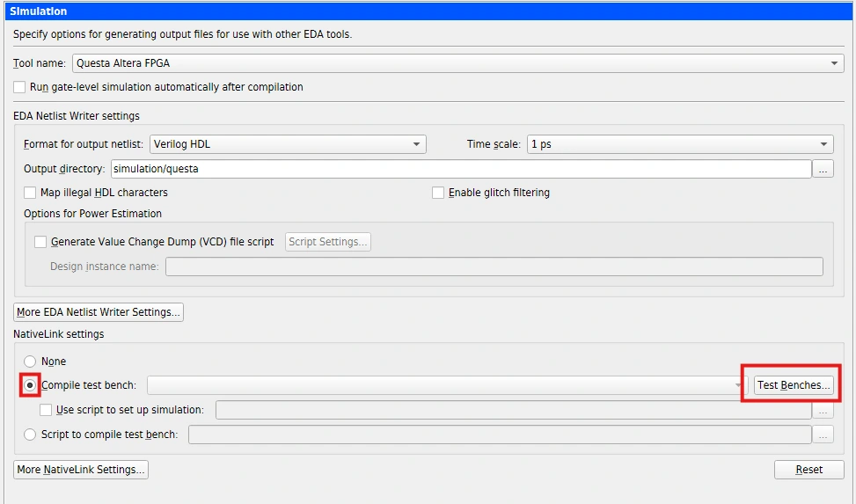Browse for output directory with ellipsis button
Screen dimensions: 856x504
pos(823,170)
